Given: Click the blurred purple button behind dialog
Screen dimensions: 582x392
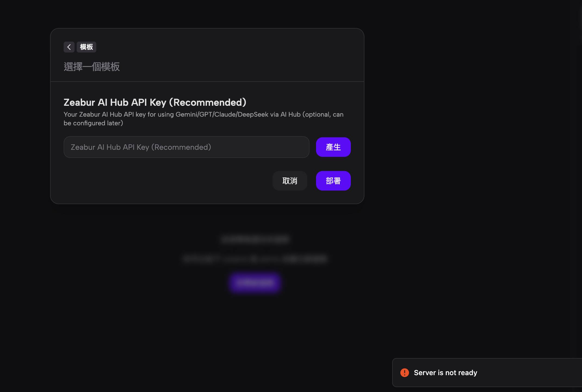Looking at the screenshot, I should [255, 283].
